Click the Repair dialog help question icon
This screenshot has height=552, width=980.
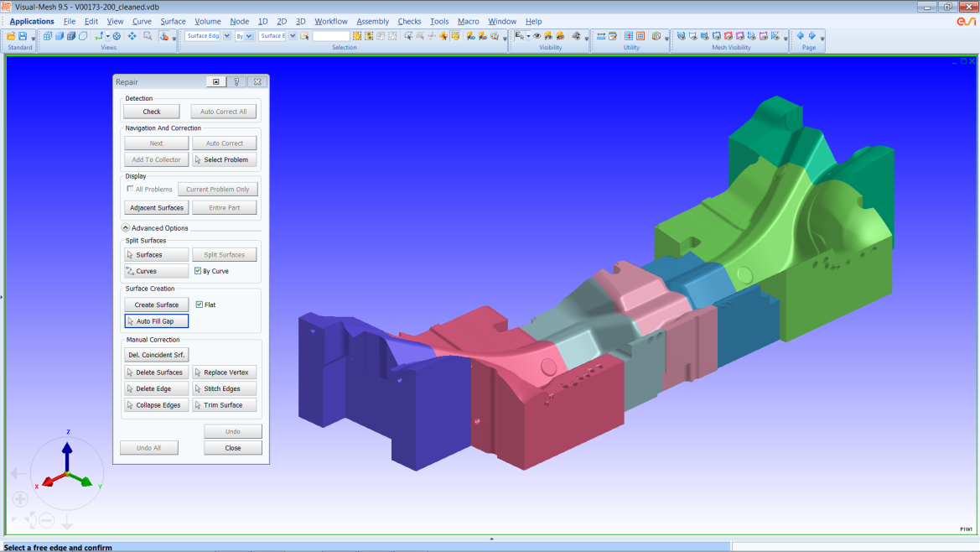[x=236, y=82]
